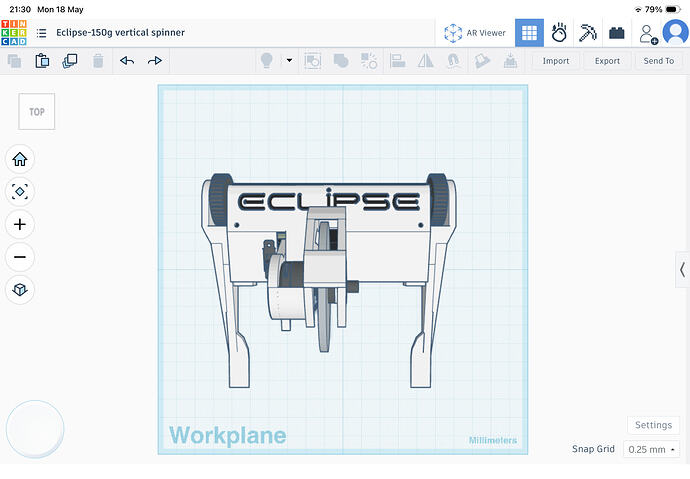Fit all in view
This screenshot has height=479, width=690.
click(20, 192)
